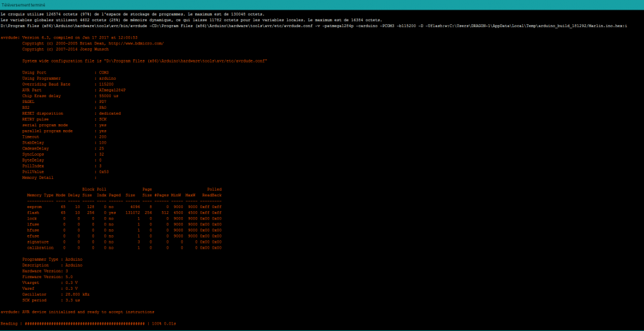Viewport: 644px width, 331px height.
Task: Click the 'Using Programmer' label
Action: coord(41,78)
